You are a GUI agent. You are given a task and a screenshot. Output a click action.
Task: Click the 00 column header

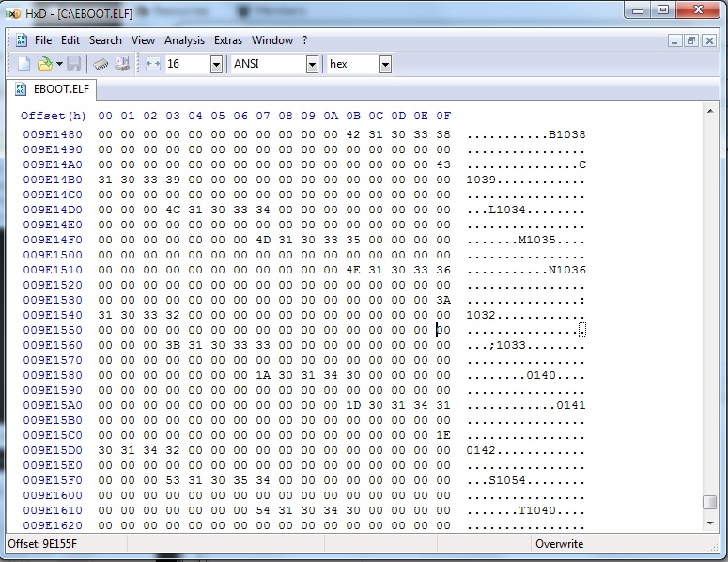(105, 117)
